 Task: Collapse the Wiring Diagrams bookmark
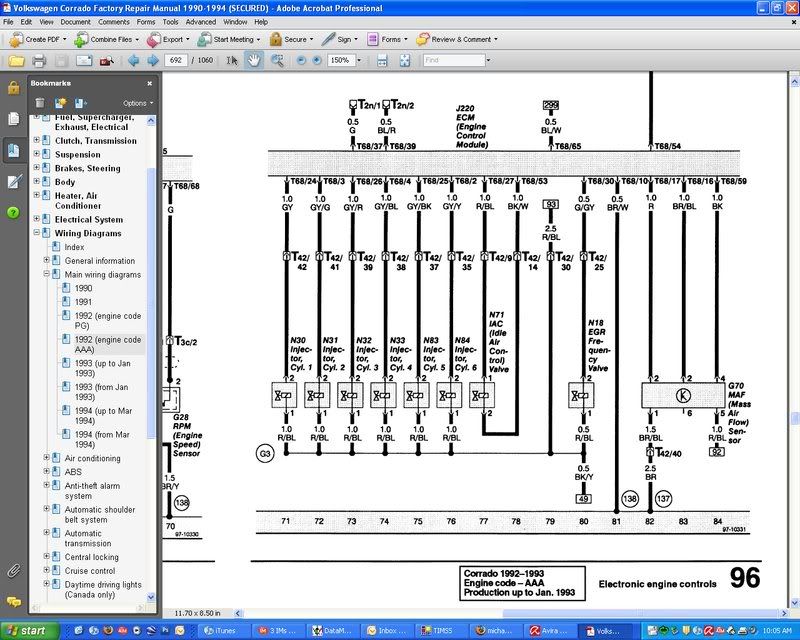(36, 233)
